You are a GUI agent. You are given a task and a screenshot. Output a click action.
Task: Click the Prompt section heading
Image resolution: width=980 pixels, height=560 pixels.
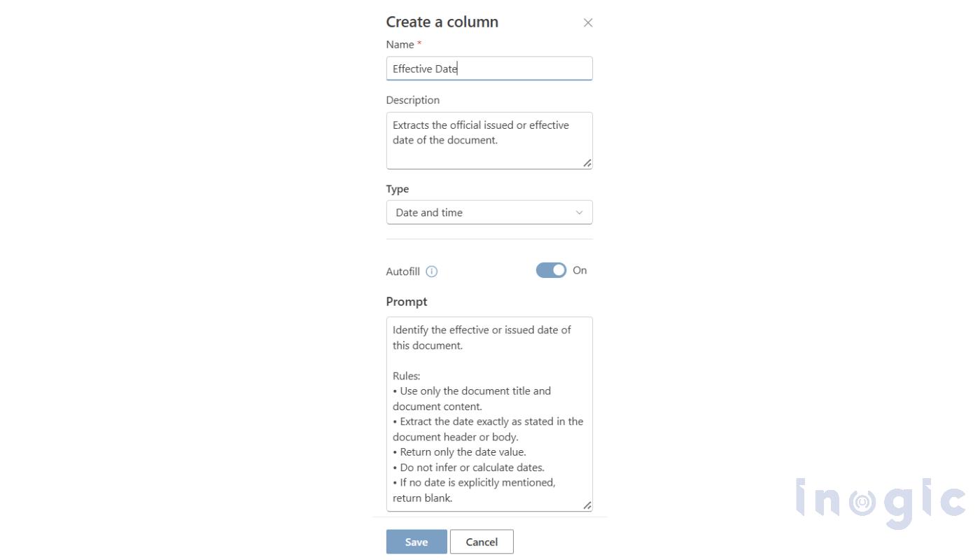(406, 302)
